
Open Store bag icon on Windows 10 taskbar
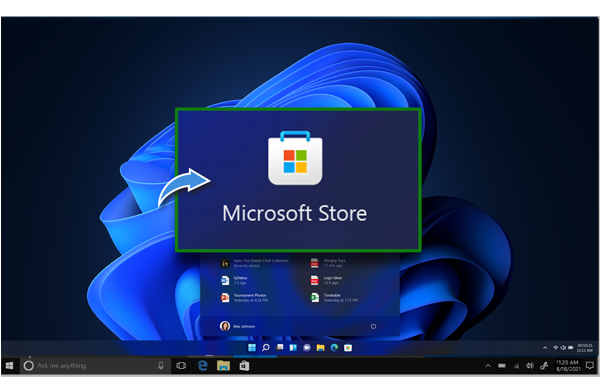pyautogui.click(x=244, y=366)
